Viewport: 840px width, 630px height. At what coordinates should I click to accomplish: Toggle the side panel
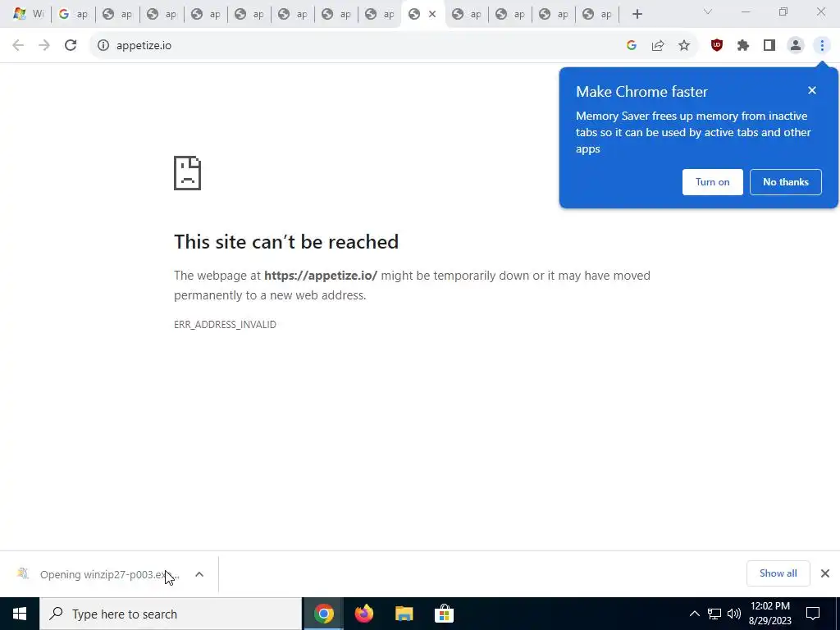coord(769,46)
